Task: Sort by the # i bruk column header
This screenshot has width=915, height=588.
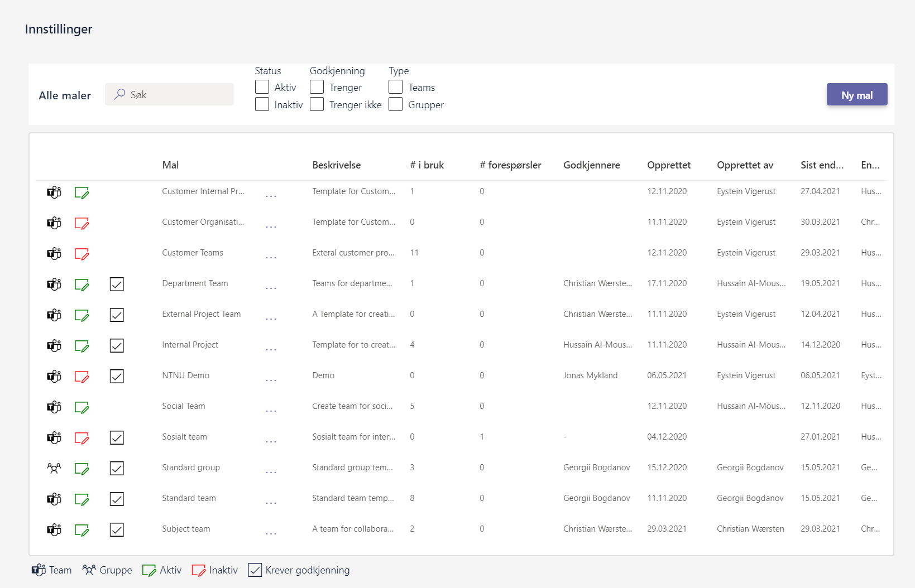Action: [x=427, y=165]
